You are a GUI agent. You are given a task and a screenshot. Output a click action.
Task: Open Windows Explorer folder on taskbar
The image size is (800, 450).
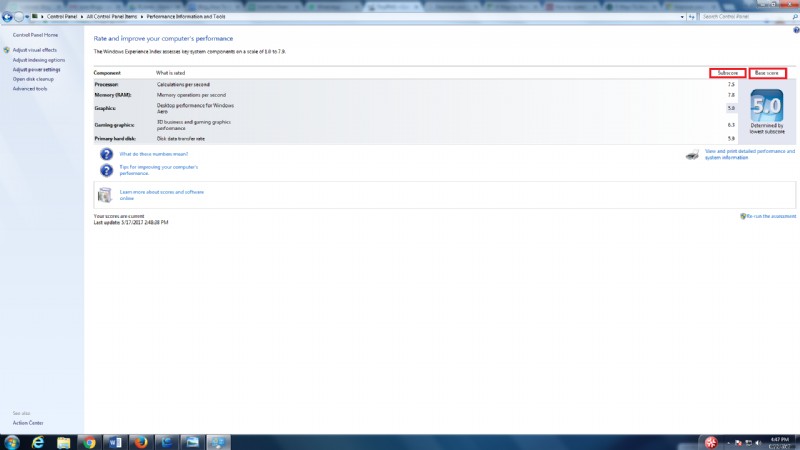(63, 442)
